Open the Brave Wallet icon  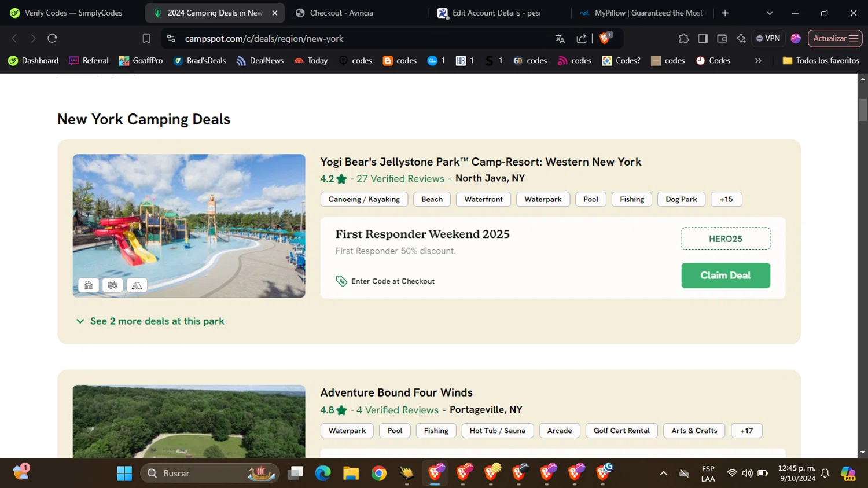[722, 38]
